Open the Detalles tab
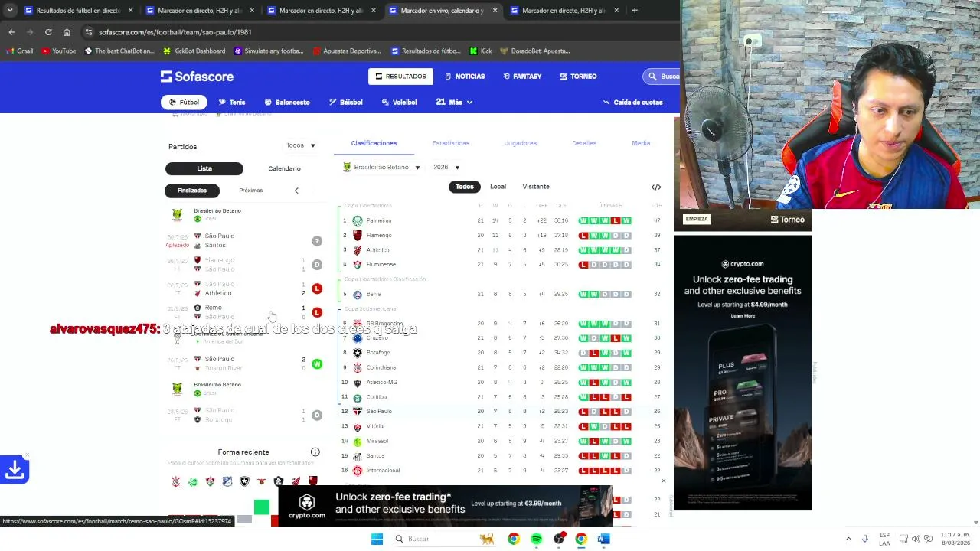Image resolution: width=980 pixels, height=551 pixels. pyautogui.click(x=584, y=143)
